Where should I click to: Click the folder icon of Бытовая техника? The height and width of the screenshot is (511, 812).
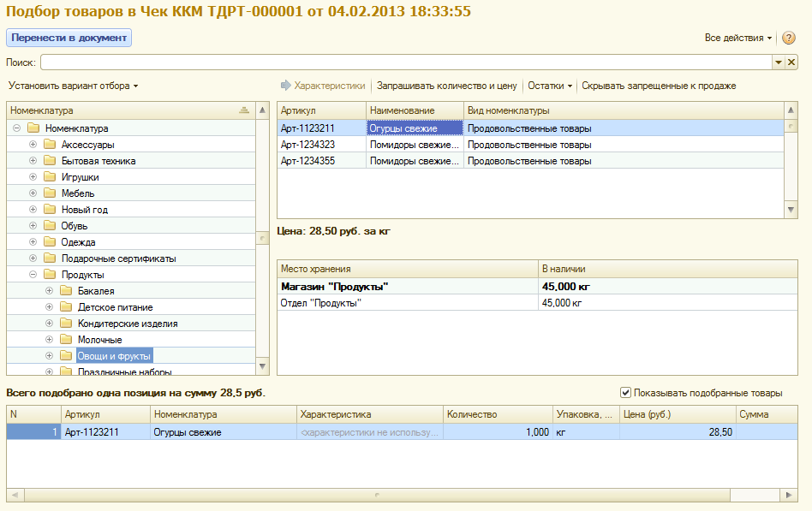pyautogui.click(x=50, y=161)
